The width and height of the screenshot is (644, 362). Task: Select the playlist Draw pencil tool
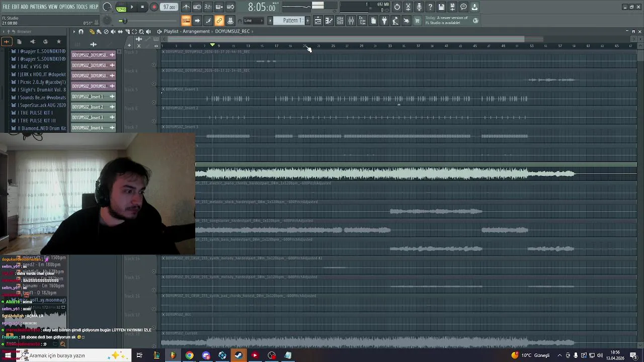click(92, 32)
